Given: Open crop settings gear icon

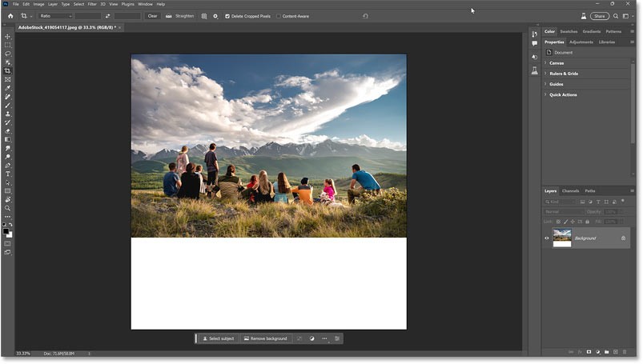Looking at the screenshot, I should (215, 16).
